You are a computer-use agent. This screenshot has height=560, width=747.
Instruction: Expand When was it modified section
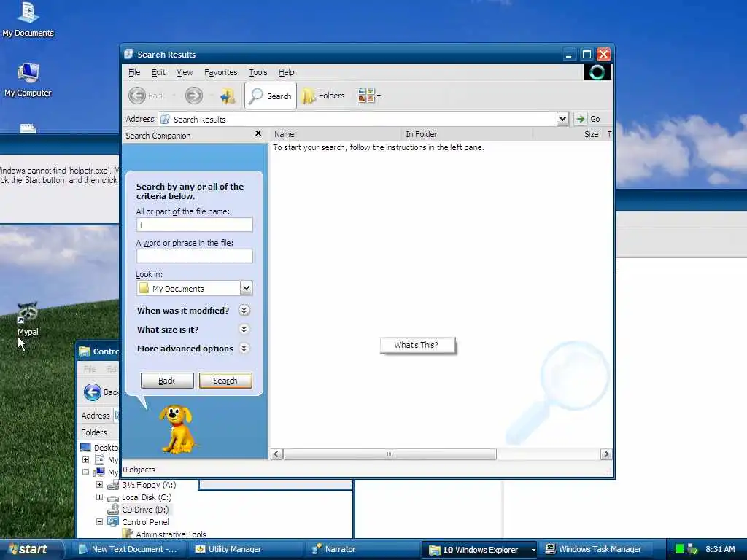tap(244, 311)
